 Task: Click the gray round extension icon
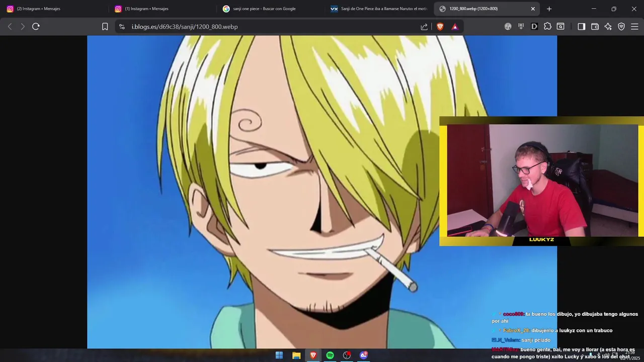click(x=508, y=27)
